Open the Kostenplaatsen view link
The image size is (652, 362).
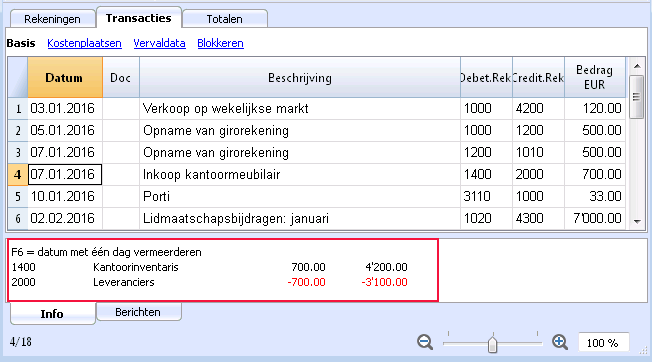click(x=84, y=43)
